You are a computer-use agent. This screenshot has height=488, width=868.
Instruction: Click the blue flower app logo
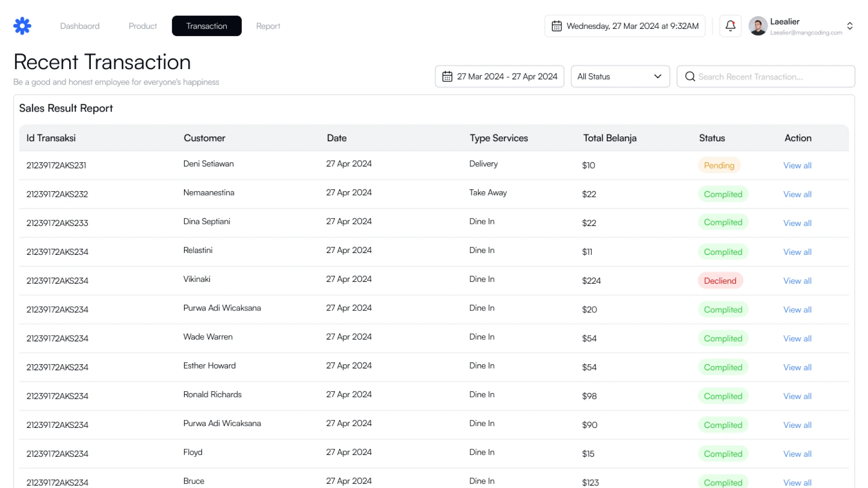pos(22,26)
